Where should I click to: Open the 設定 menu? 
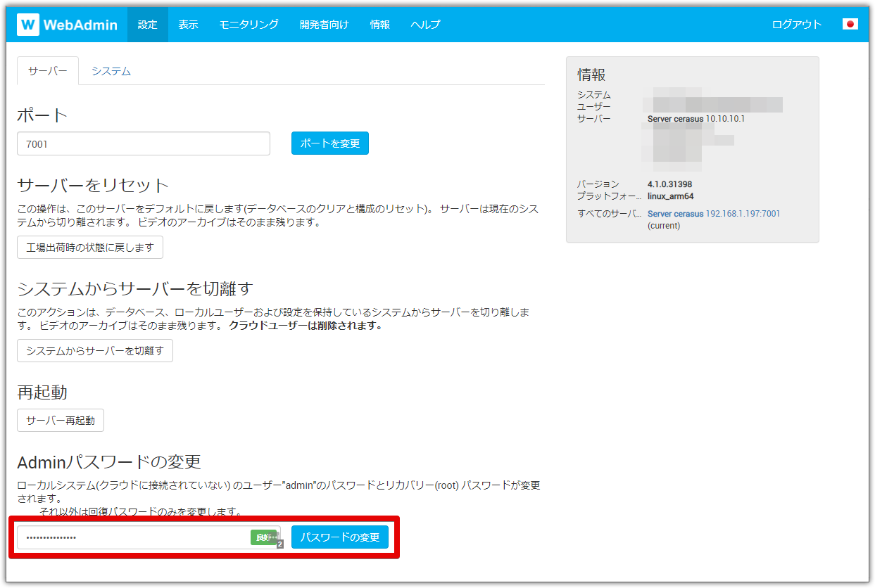[148, 25]
